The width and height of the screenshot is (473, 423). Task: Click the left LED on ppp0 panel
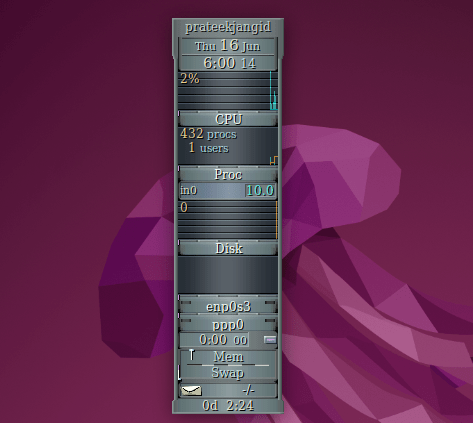coord(186,321)
